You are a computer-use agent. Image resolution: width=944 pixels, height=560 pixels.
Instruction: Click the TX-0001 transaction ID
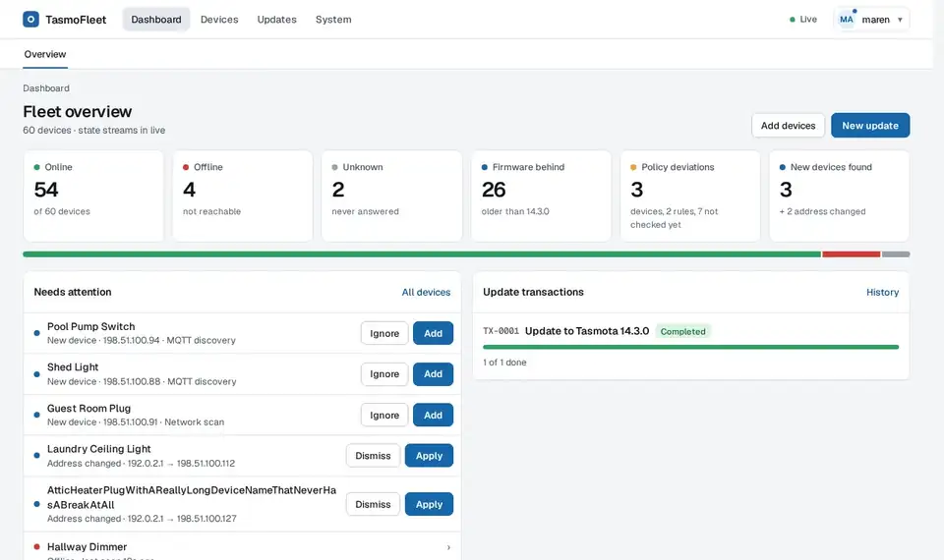tap(501, 331)
